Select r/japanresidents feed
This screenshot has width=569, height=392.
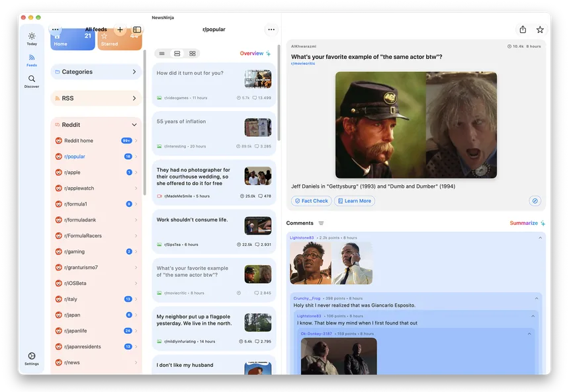tap(96, 346)
